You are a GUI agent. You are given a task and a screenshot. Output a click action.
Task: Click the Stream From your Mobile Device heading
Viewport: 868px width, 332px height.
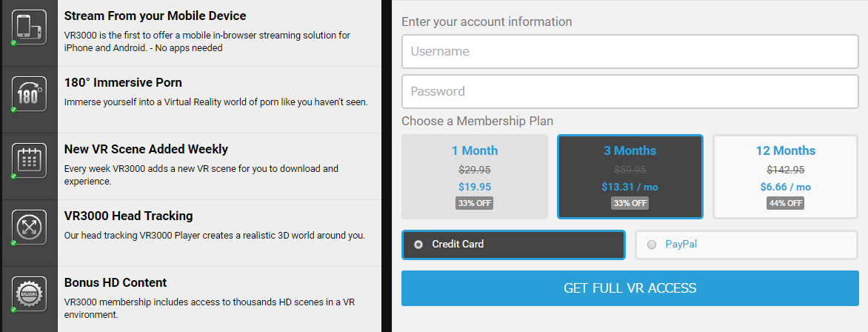click(x=155, y=16)
